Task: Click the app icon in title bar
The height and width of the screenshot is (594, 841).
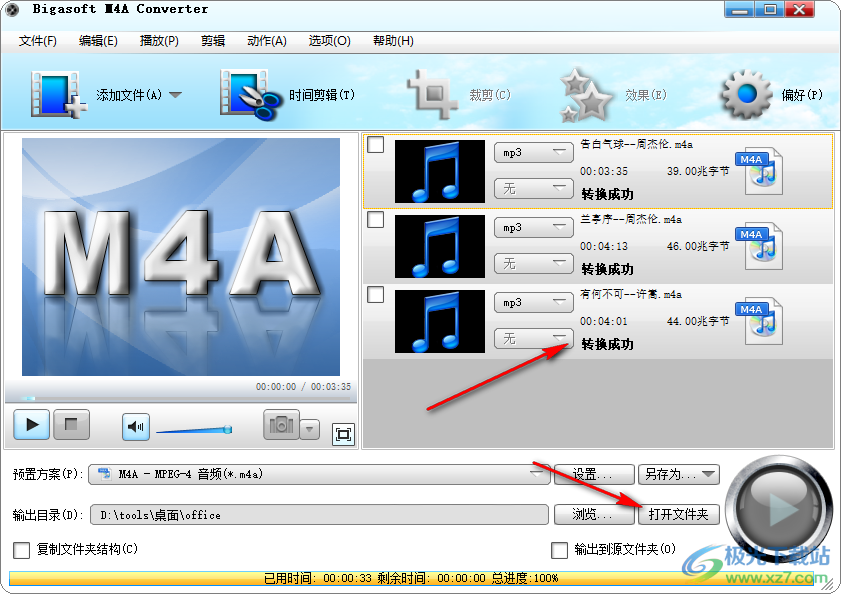Action: click(x=12, y=9)
